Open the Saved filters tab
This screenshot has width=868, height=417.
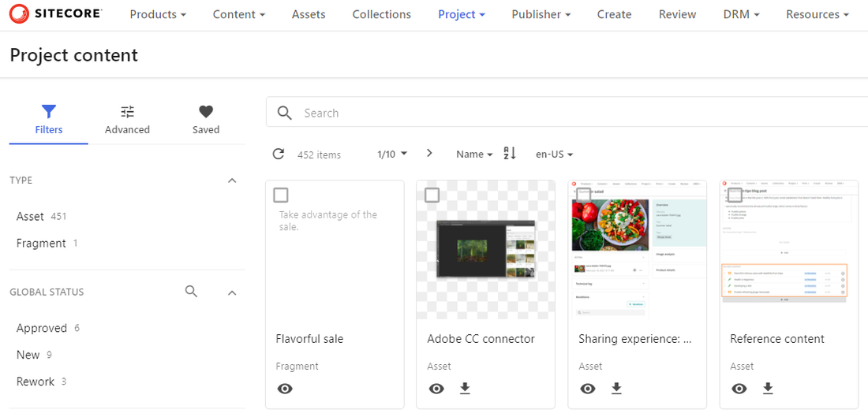point(206,120)
